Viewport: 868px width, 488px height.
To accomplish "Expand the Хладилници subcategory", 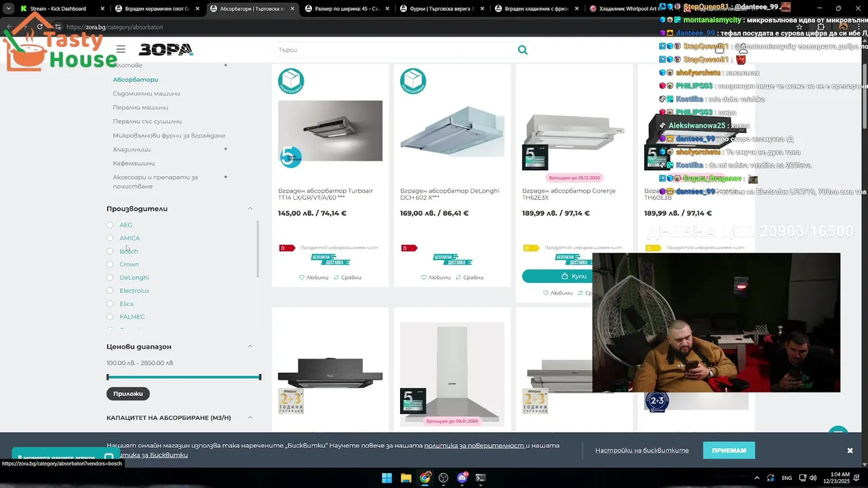I will point(226,149).
